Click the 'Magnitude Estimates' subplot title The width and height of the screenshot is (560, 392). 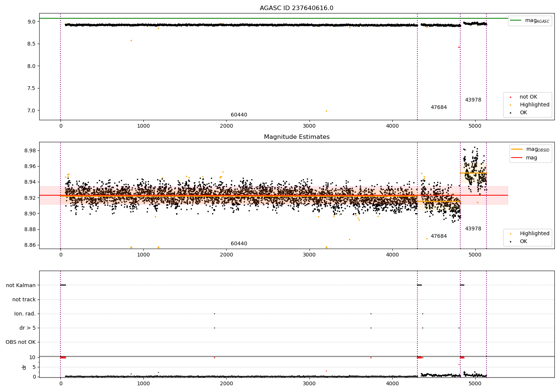(296, 137)
